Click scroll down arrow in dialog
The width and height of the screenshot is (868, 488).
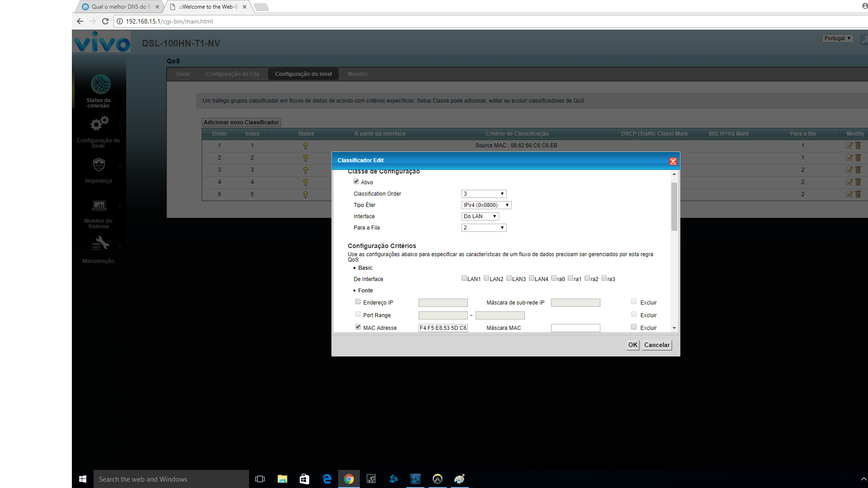click(674, 328)
